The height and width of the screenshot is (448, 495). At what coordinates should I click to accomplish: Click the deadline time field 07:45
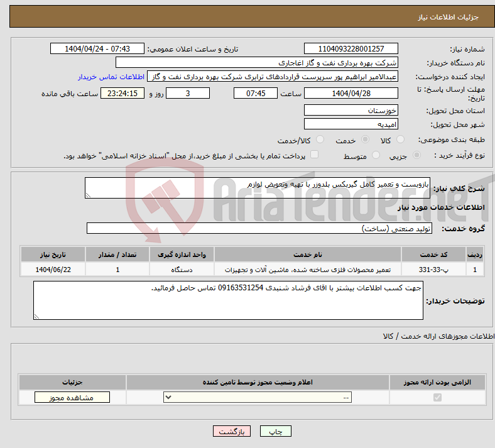[x=256, y=94]
